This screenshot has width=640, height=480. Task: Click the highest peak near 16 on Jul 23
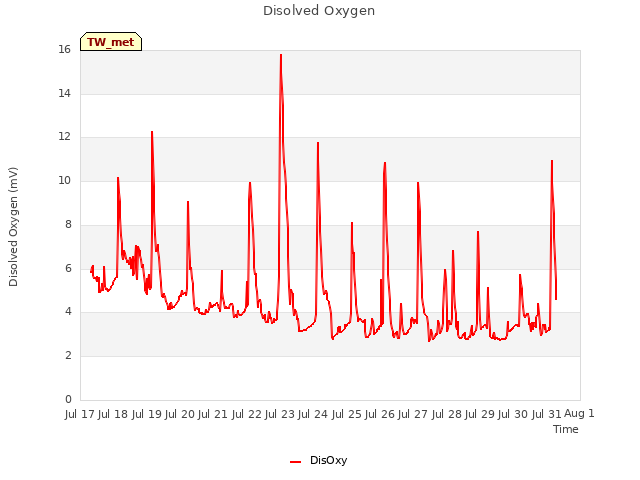pyautogui.click(x=281, y=55)
